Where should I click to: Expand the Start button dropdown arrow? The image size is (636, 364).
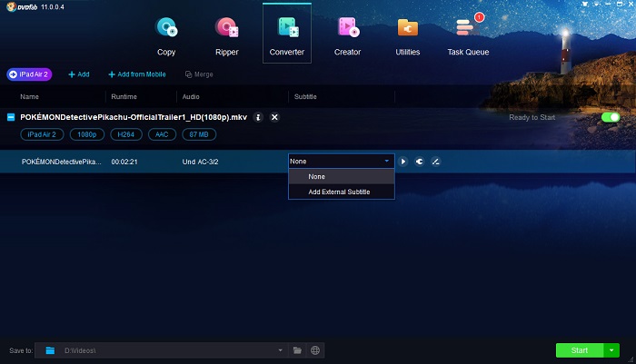click(611, 350)
